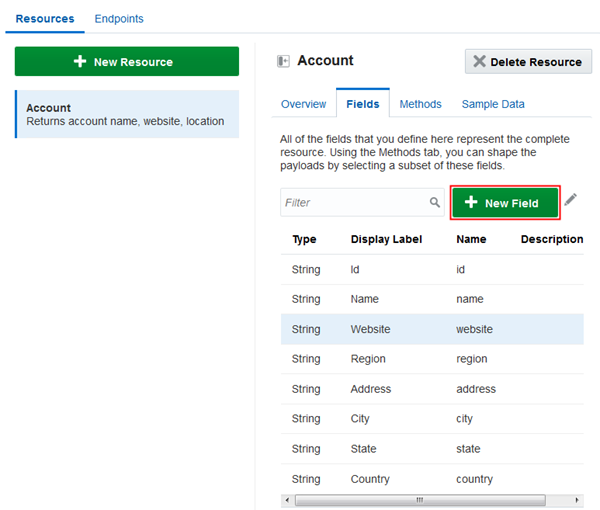The height and width of the screenshot is (510, 600).
Task: Click left arrow of horizontal scrollbar
Action: click(288, 499)
